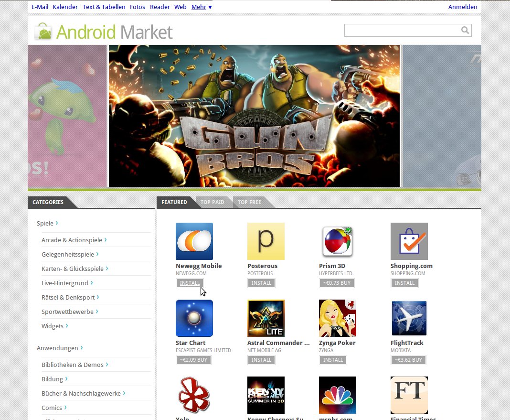Screen dimensions: 510x420
Task: Open the Anwendungen category
Action: point(60,348)
